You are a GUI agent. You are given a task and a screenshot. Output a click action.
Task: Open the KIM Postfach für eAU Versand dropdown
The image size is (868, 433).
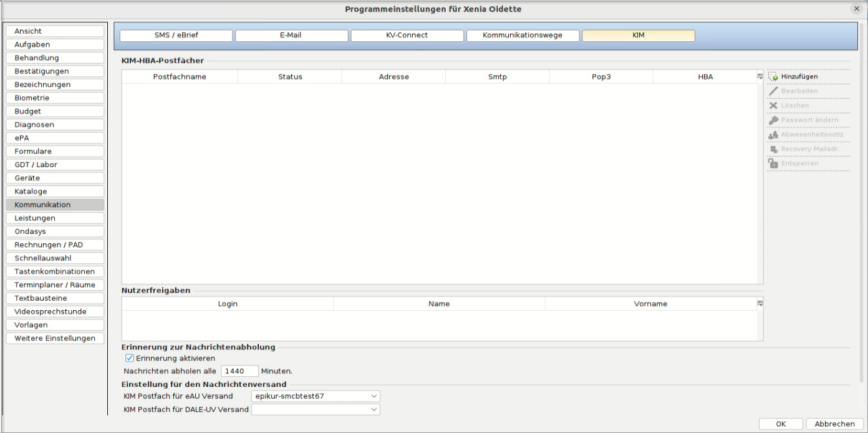(x=316, y=396)
